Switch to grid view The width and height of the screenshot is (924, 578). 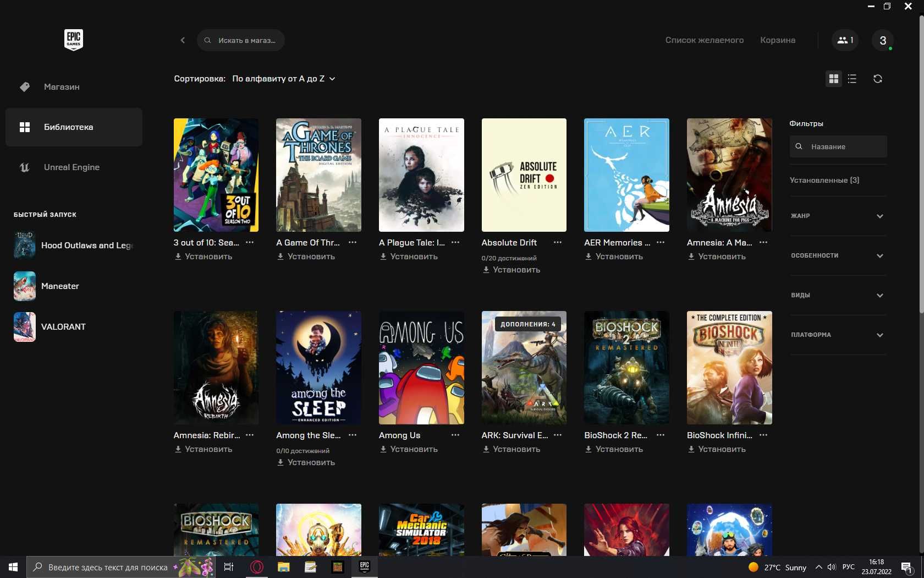pos(834,79)
